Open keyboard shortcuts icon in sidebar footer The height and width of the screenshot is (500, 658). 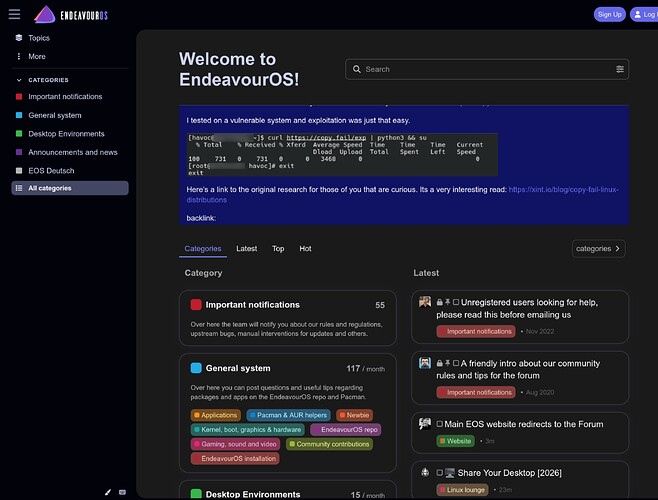(x=122, y=492)
